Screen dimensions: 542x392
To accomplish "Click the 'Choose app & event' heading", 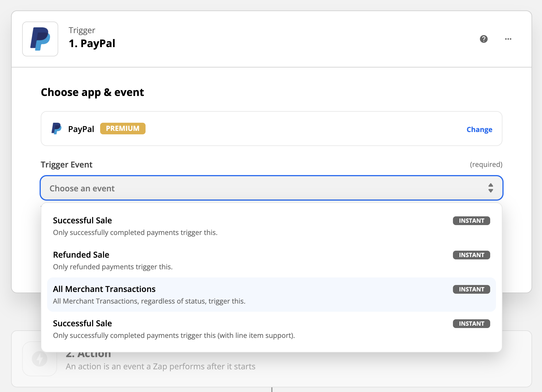I will click(x=92, y=92).
